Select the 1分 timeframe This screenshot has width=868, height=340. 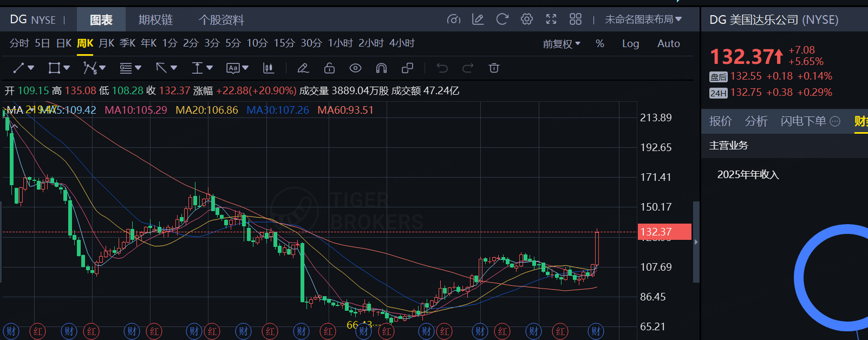click(x=170, y=43)
